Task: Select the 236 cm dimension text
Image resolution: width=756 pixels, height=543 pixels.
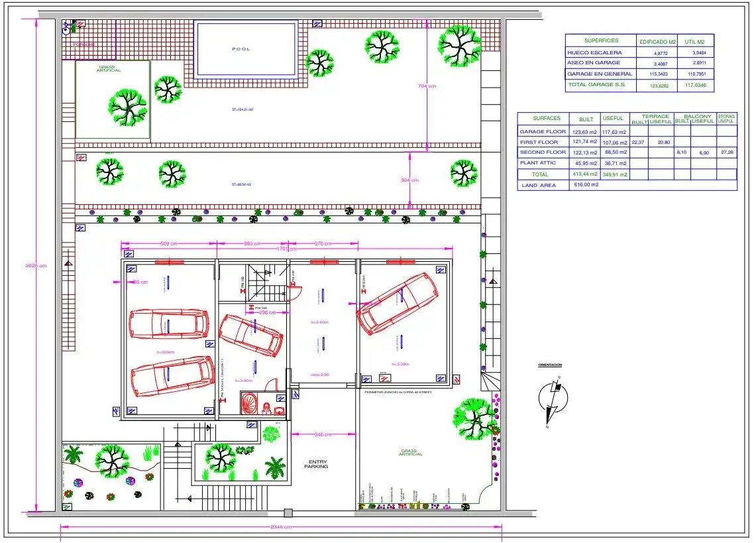Action: coord(268,312)
